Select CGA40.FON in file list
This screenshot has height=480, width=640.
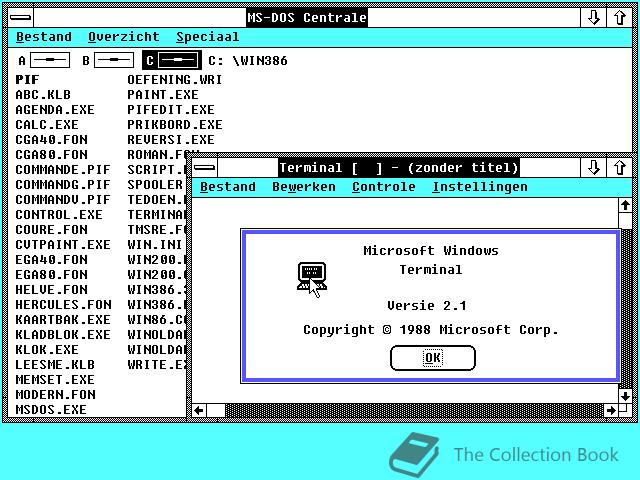click(51, 140)
